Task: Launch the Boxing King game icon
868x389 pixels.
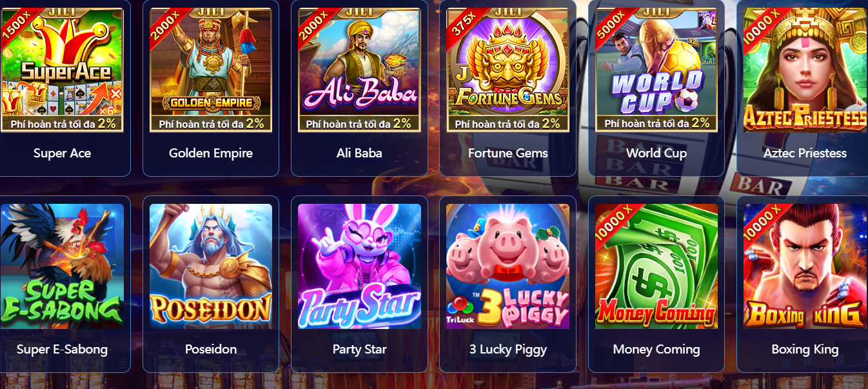Action: (805, 266)
